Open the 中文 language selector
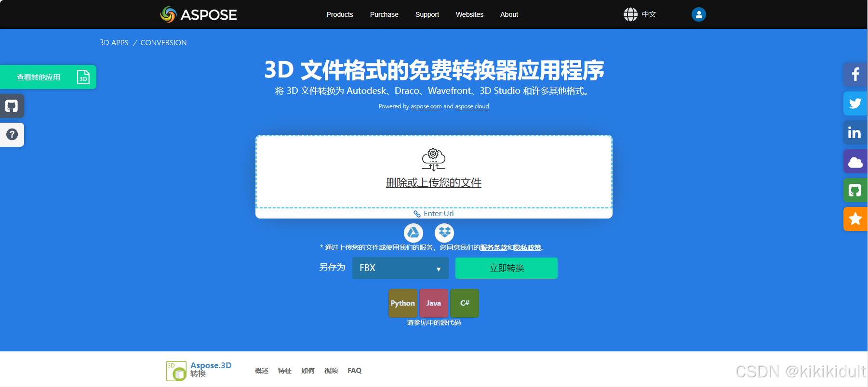The height and width of the screenshot is (387, 868). [649, 14]
